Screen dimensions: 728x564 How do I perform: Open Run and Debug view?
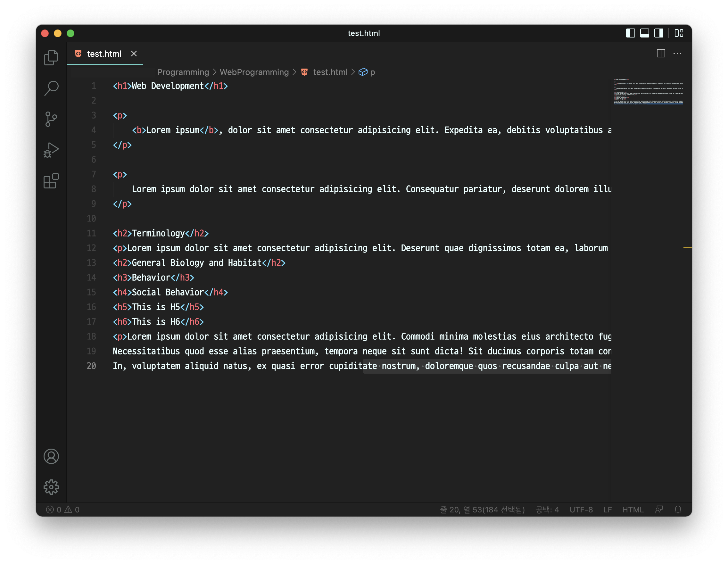(x=51, y=150)
